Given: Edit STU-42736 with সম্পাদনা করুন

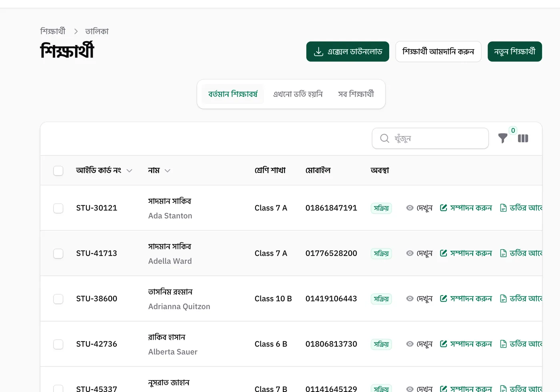Looking at the screenshot, I should point(466,344).
